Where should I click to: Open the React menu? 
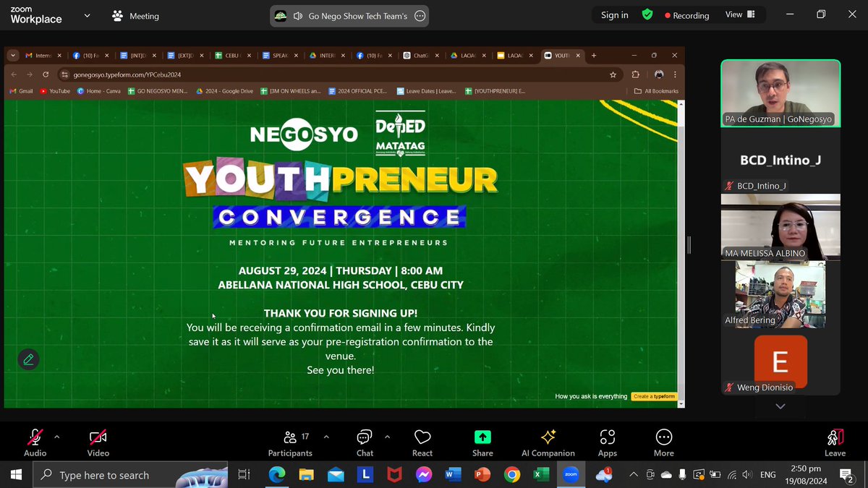(422, 442)
